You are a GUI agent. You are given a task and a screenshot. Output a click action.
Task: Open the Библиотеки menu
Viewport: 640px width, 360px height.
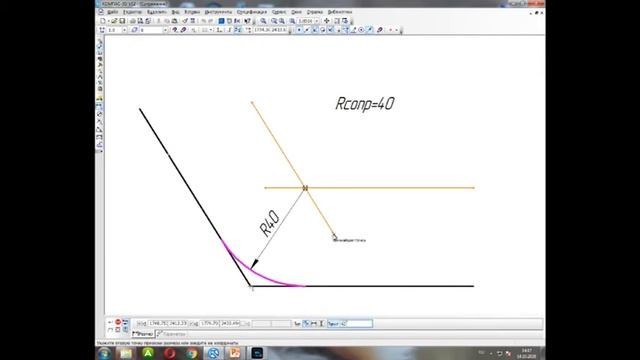click(x=340, y=12)
